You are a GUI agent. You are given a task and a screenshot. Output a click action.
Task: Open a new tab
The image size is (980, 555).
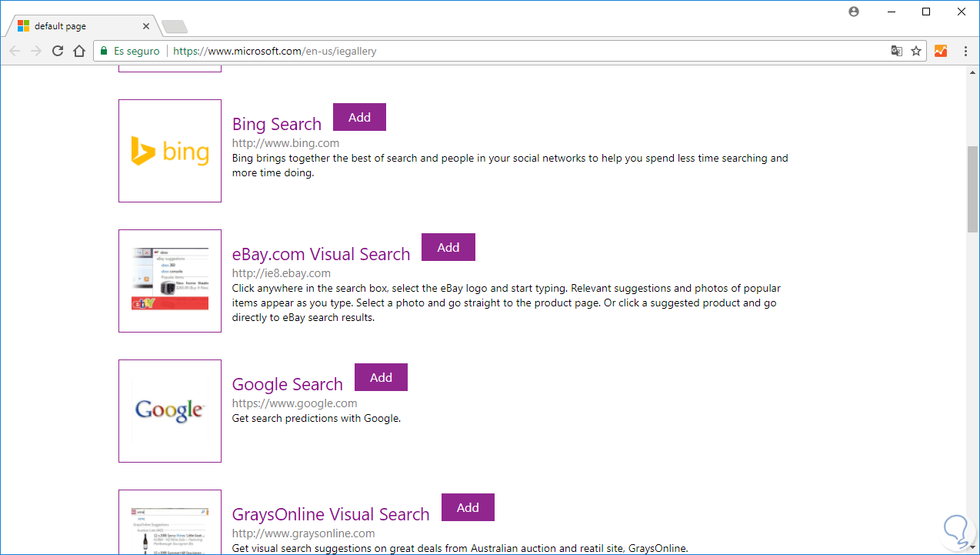coord(175,27)
